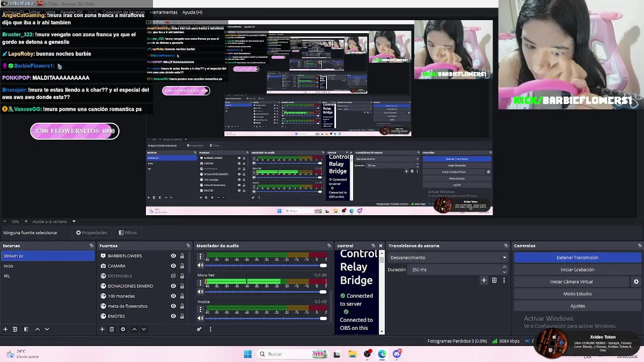Image resolution: width=644 pixels, height=362 pixels.
Task: Open source properties gear in Fuentes toolbar
Action: pyautogui.click(x=123, y=329)
